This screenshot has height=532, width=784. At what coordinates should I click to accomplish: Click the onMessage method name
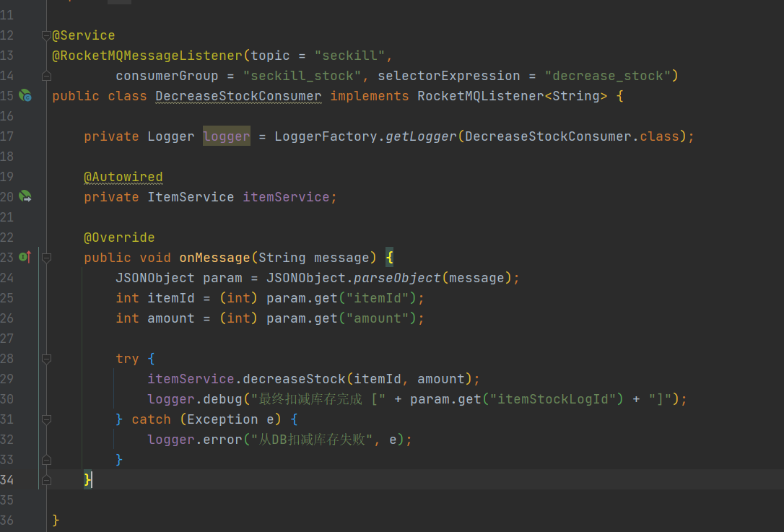click(x=214, y=258)
